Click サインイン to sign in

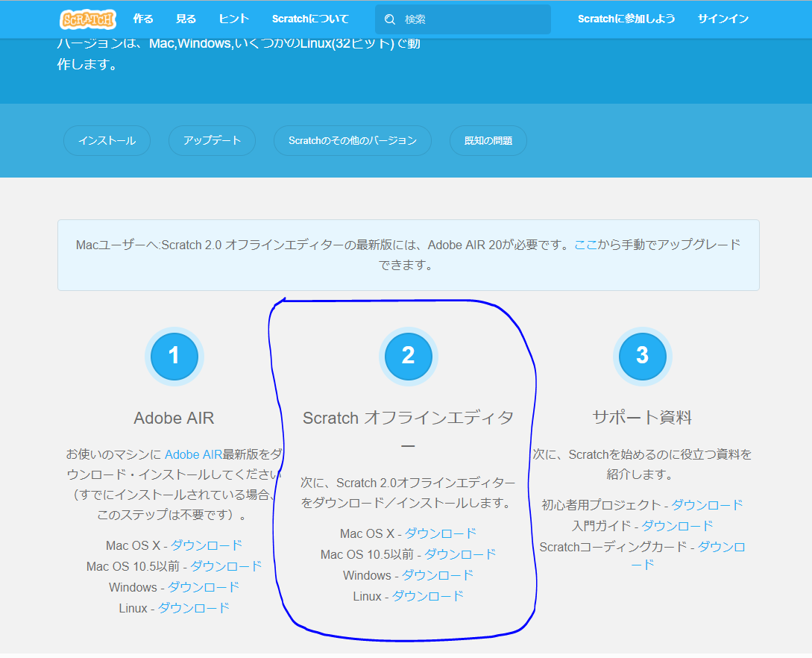coord(723,19)
